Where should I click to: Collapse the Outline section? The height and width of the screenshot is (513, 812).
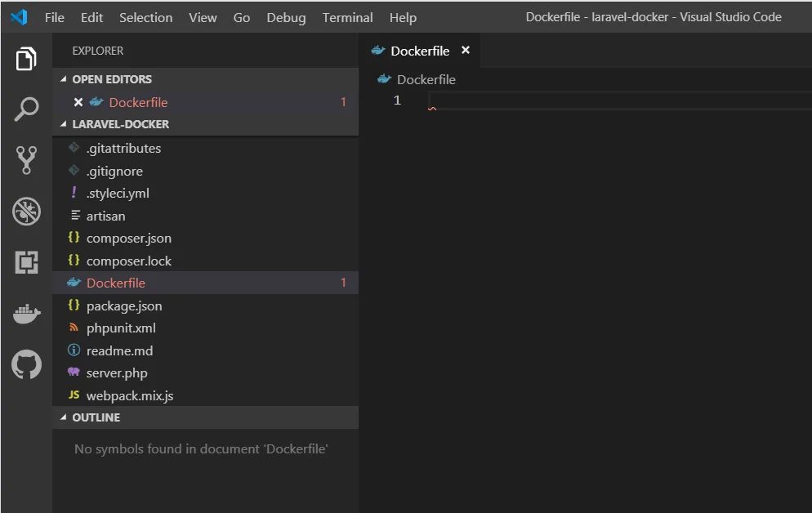click(63, 417)
